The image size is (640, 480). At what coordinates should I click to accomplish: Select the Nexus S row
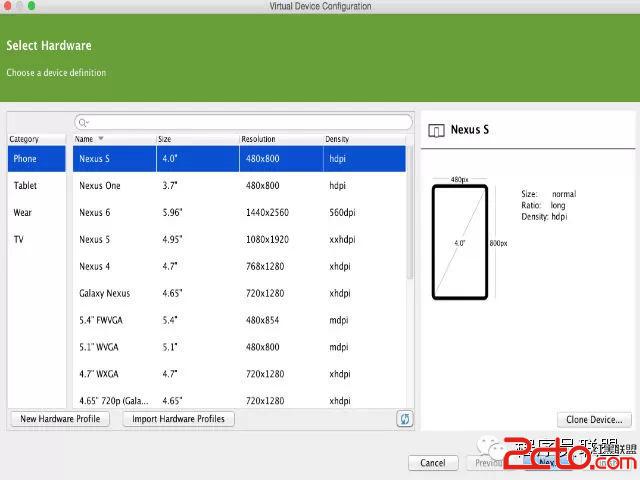click(x=239, y=159)
